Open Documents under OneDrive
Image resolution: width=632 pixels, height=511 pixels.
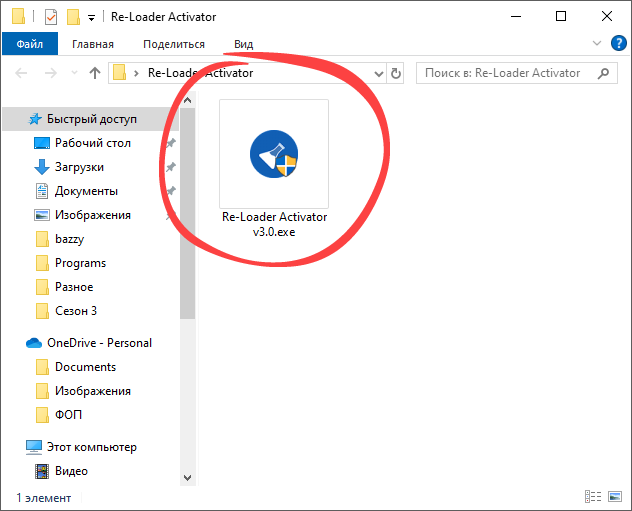pos(85,367)
